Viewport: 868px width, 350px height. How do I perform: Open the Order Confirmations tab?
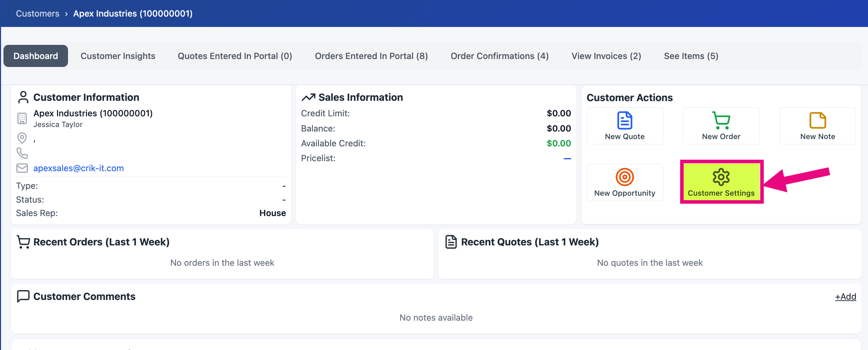click(x=500, y=56)
